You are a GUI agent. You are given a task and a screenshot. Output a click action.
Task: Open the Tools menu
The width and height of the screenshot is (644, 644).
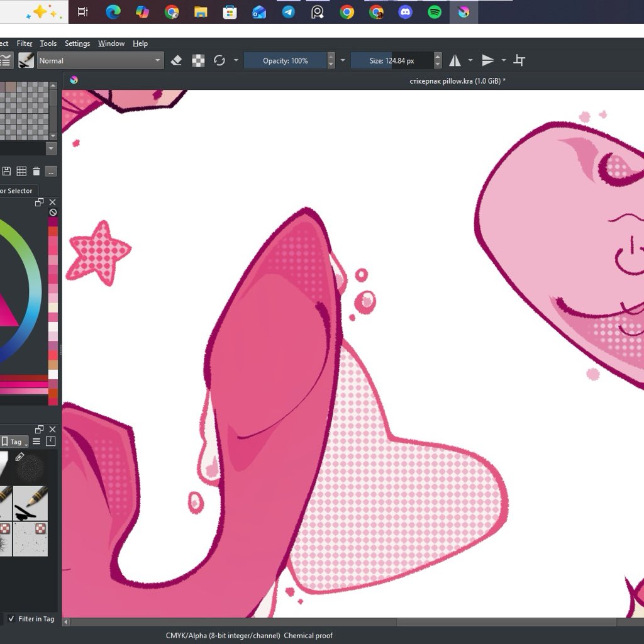48,43
